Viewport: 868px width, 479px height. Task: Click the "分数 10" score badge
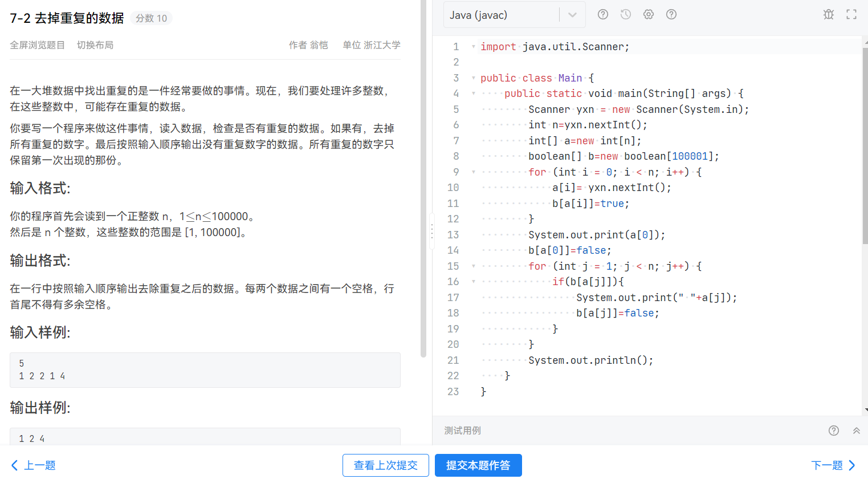tap(151, 18)
